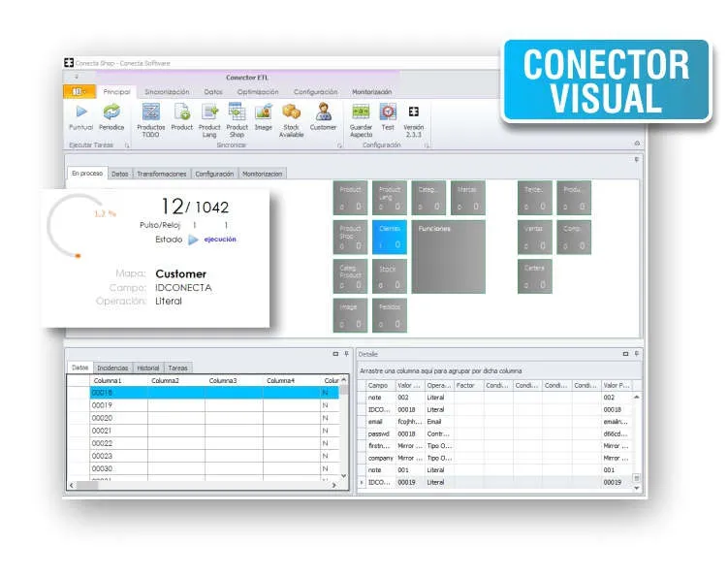728x577 pixels.
Task: Select the blue Clientes tile
Action: [x=390, y=237]
